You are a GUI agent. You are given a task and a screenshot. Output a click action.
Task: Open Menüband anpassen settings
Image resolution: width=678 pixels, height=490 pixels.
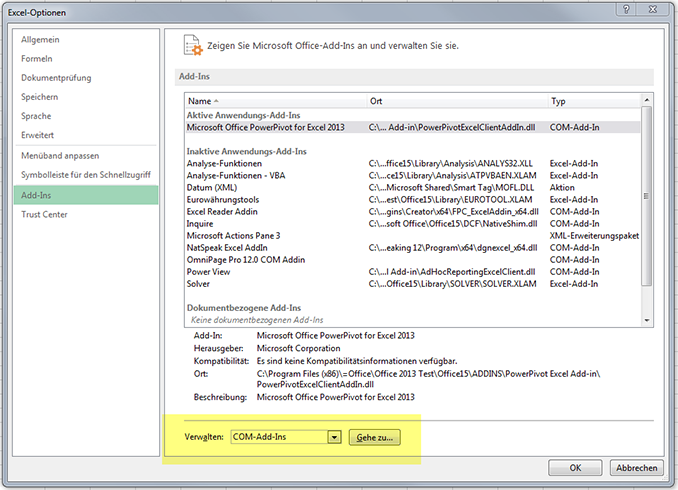[x=60, y=156]
